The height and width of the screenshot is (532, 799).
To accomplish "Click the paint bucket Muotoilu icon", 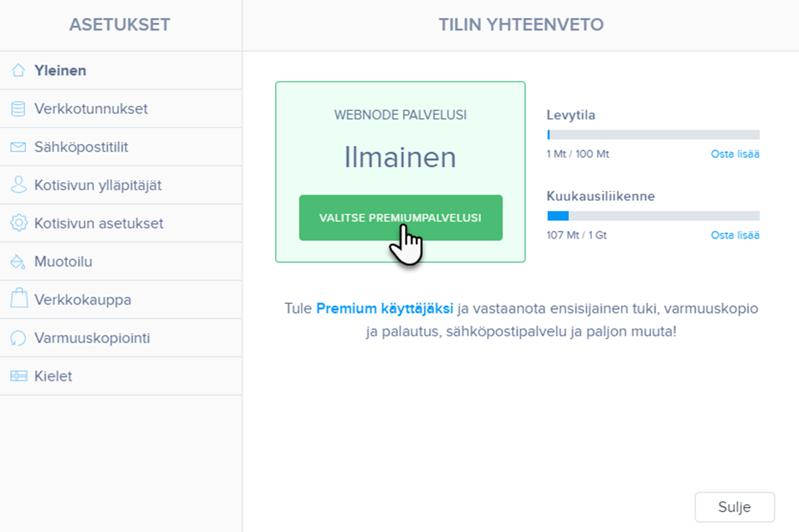I will pos(18,262).
